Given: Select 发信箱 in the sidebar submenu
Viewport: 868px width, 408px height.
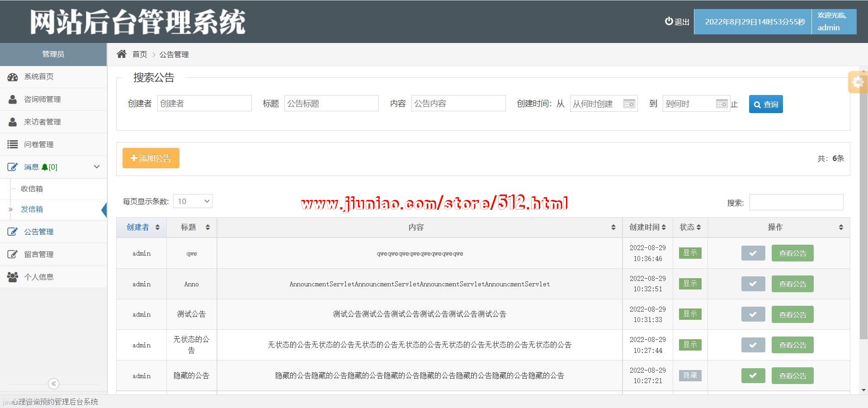Looking at the screenshot, I should click(x=53, y=209).
